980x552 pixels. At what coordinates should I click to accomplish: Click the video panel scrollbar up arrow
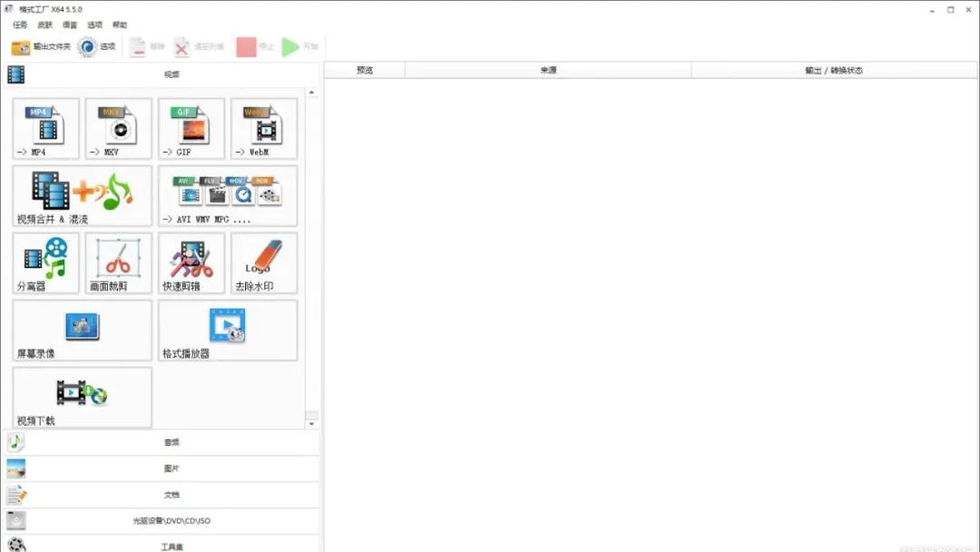(311, 93)
